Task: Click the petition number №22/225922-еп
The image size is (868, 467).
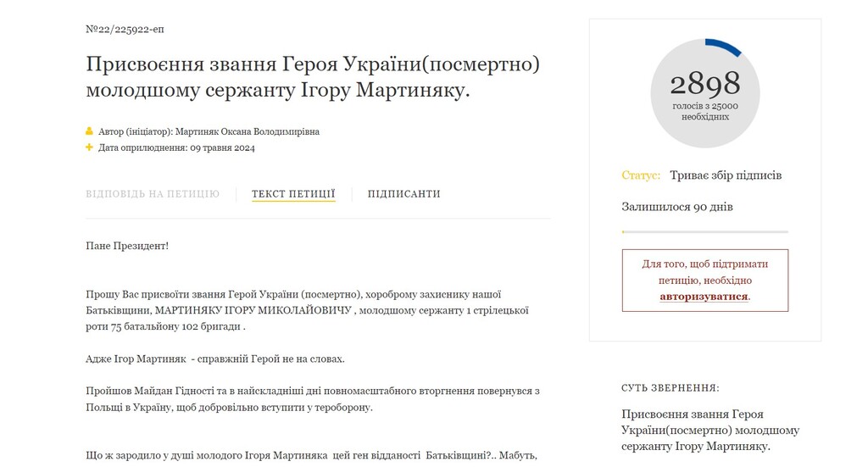Action: click(x=125, y=30)
